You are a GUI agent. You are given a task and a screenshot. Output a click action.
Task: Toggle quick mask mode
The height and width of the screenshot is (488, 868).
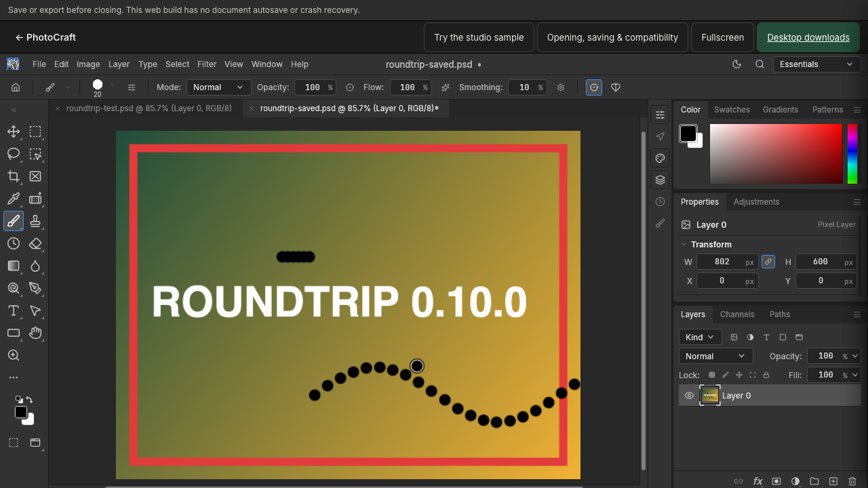pyautogui.click(x=14, y=443)
